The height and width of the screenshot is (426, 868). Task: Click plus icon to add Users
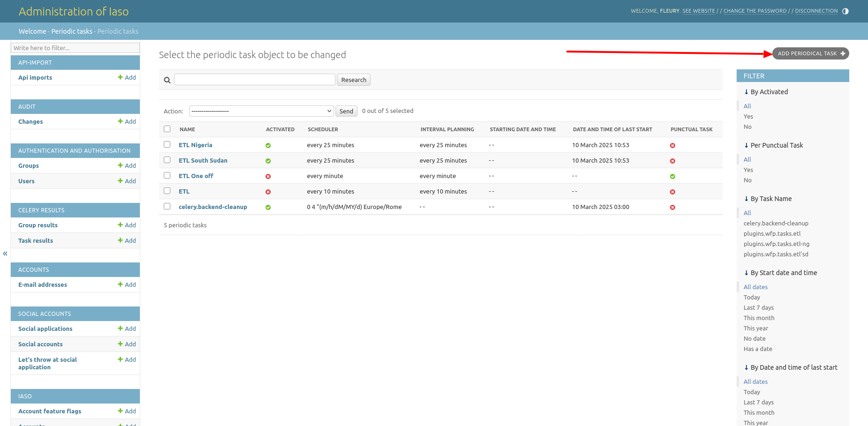click(120, 181)
